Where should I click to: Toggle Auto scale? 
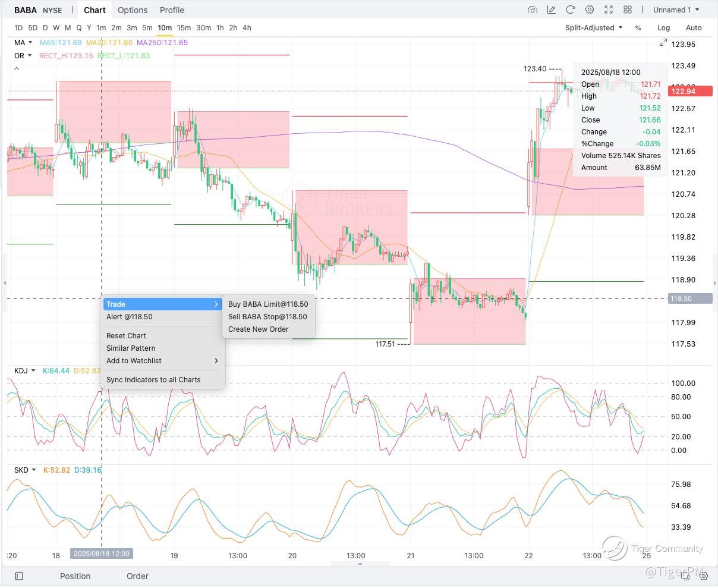[694, 28]
